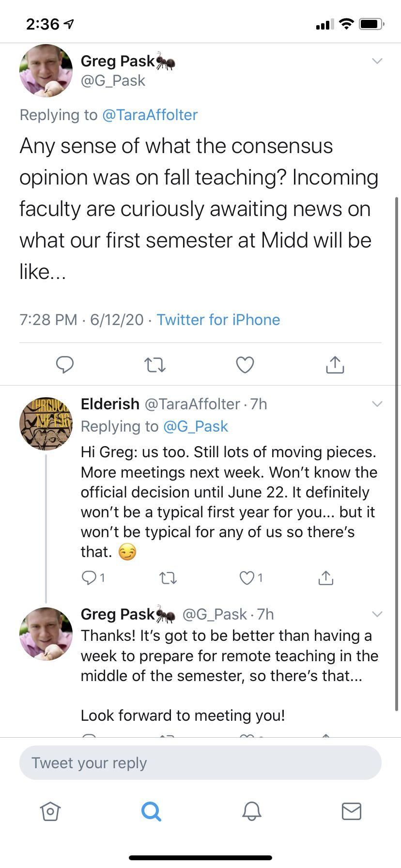Reply to Elderish's tweet
Screen dimensions: 401x868
click(x=90, y=577)
